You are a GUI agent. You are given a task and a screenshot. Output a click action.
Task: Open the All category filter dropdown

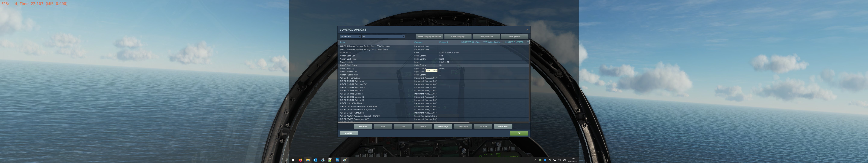click(x=383, y=36)
